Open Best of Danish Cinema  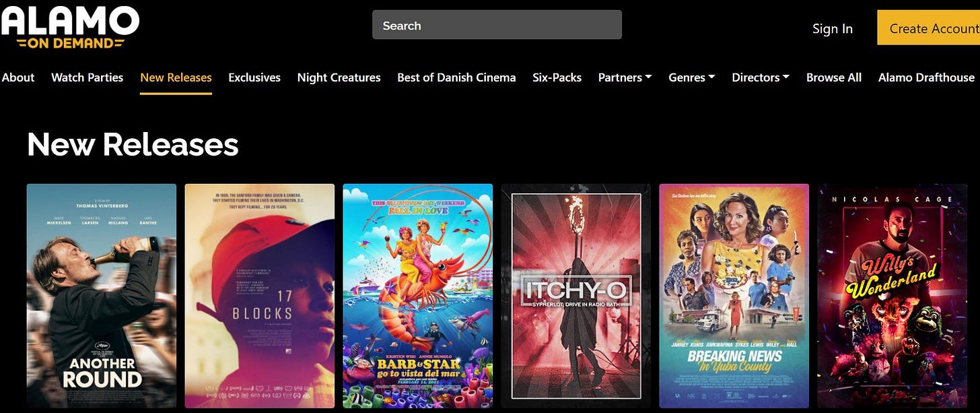(x=456, y=77)
